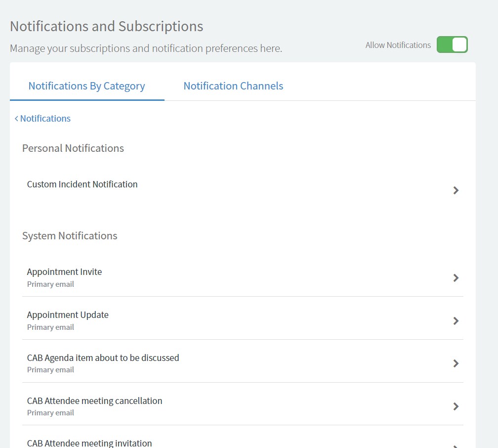This screenshot has height=448, width=498.
Task: Expand the Appointment Invite notification
Action: click(64, 271)
